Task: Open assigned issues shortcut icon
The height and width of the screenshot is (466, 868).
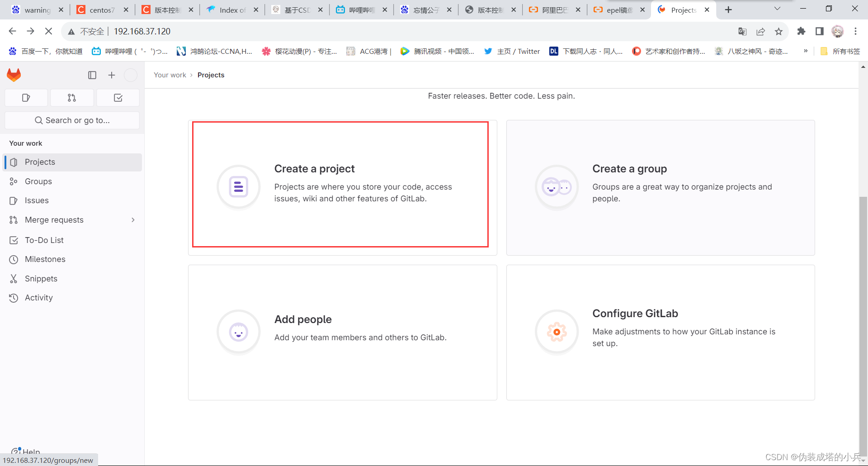Action: (x=26, y=98)
